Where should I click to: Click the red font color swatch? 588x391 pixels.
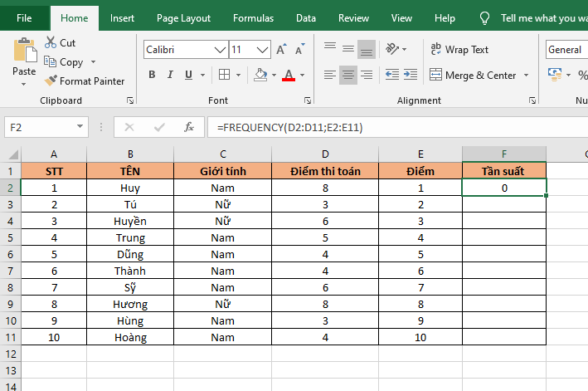[289, 76]
